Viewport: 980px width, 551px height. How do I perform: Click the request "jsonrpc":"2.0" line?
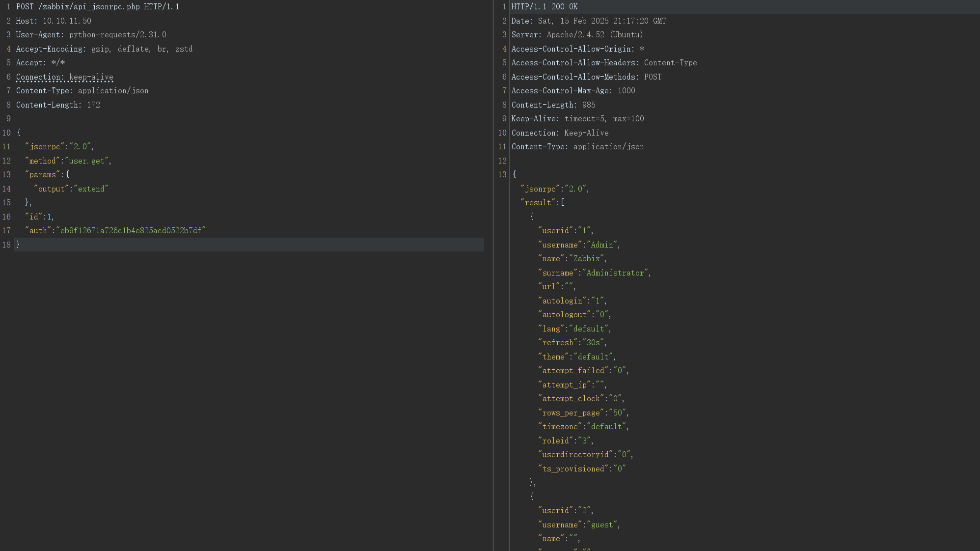(x=59, y=147)
